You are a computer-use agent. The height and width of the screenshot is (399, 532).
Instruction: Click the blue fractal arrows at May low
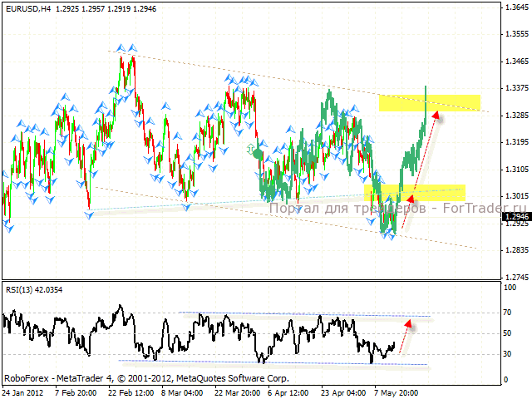point(389,236)
